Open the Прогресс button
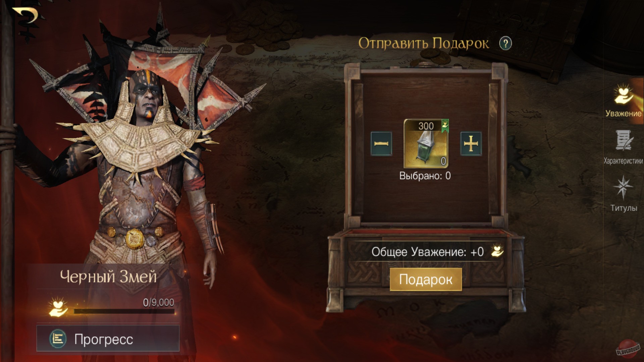Viewport: 644px width, 362px height. 108,339
